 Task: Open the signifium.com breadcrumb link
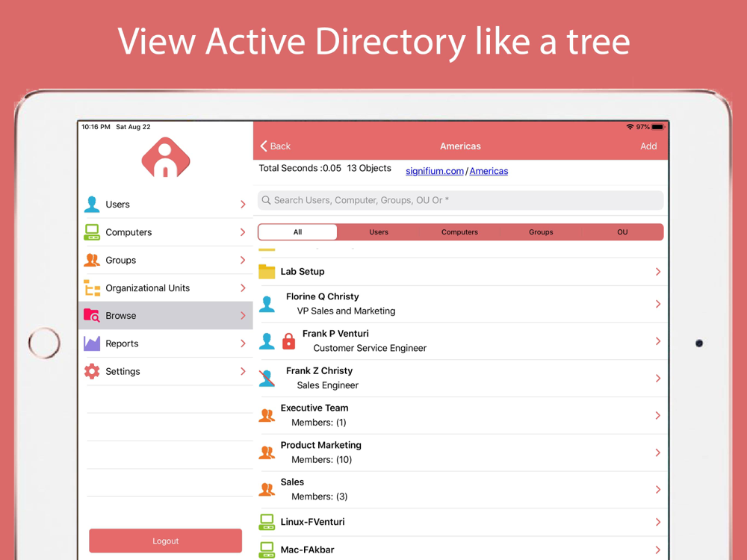click(435, 171)
